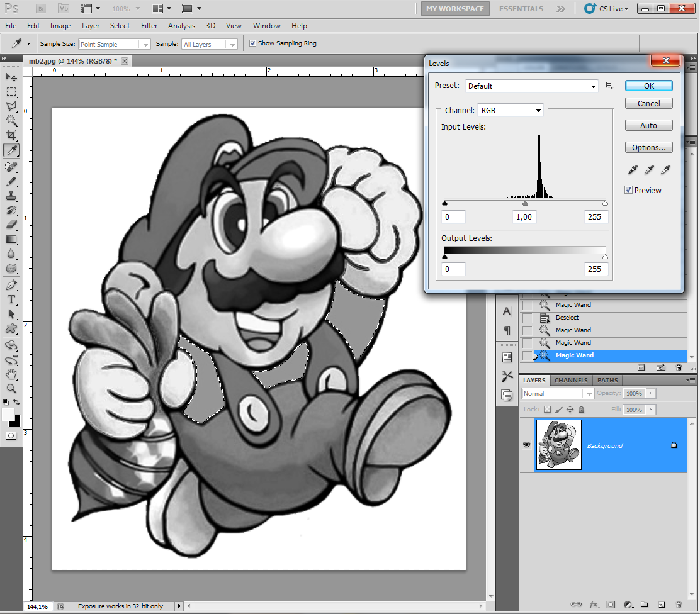
Task: Toggle Show Sampling Ring checkbox
Action: pos(253,43)
